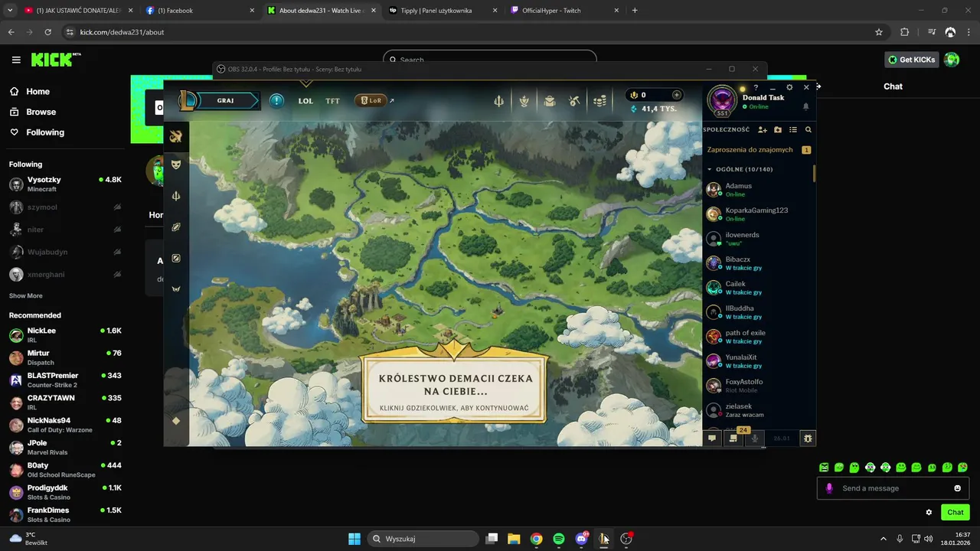Click the yellow diamond at League sidebar bottom

click(x=176, y=421)
